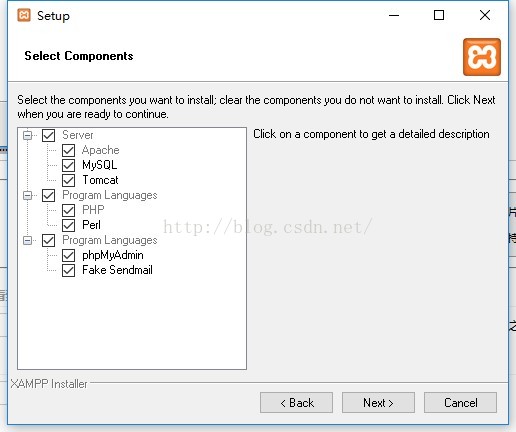Disable the phpMyAdmin checkbox
Viewport: 516px width, 432px height.
point(68,255)
